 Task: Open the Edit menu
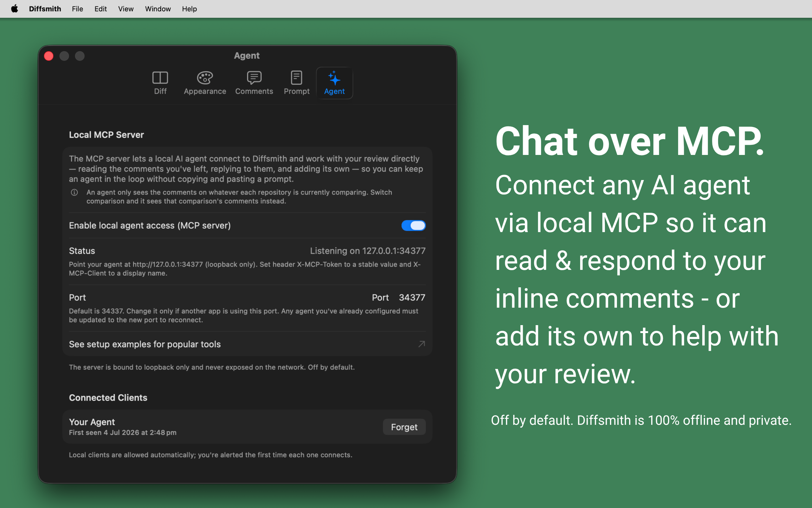[100, 9]
